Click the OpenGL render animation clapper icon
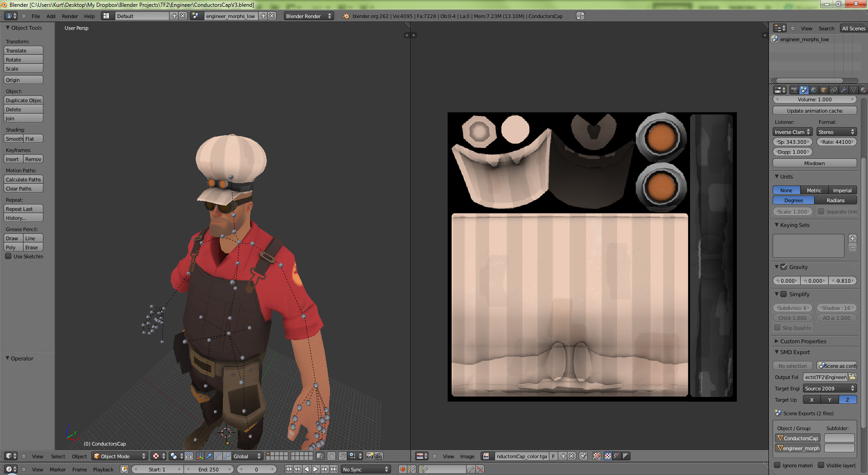The width and height of the screenshot is (868, 475). pyautogui.click(x=379, y=456)
